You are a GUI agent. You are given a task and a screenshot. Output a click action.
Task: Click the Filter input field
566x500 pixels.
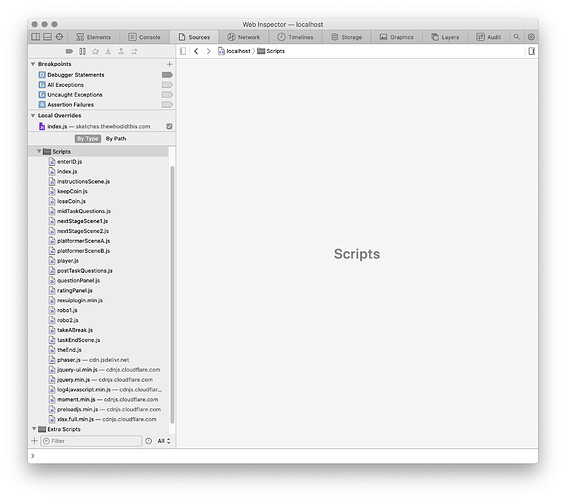click(91, 441)
